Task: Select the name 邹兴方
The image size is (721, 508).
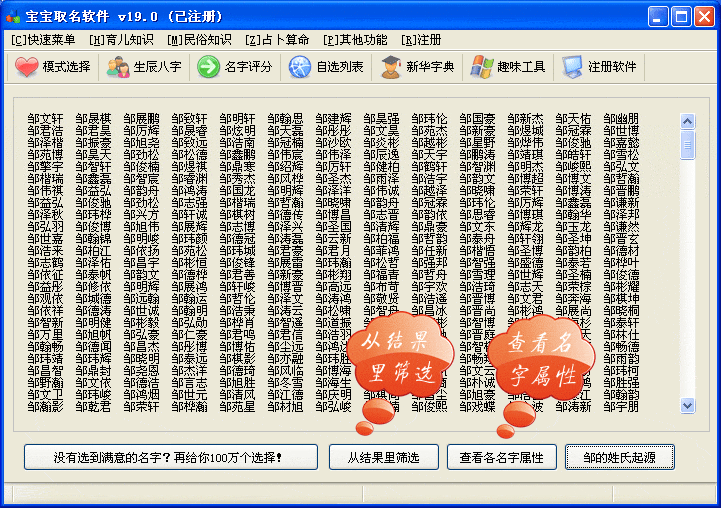Action: [x=141, y=215]
